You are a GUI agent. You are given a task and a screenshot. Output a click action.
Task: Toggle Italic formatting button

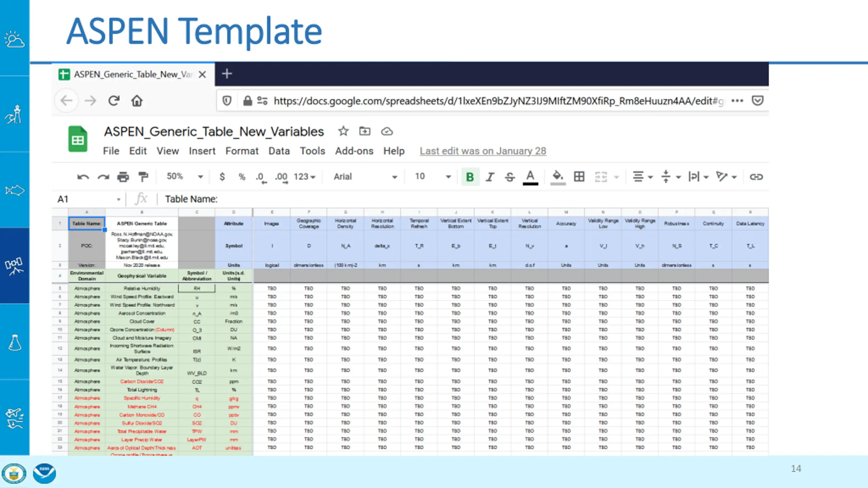[x=490, y=177]
